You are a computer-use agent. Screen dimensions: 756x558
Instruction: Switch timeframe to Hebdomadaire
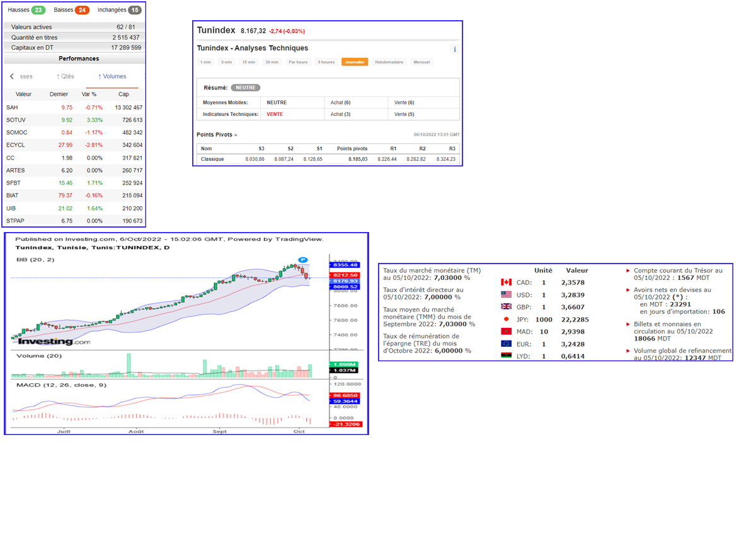point(389,62)
